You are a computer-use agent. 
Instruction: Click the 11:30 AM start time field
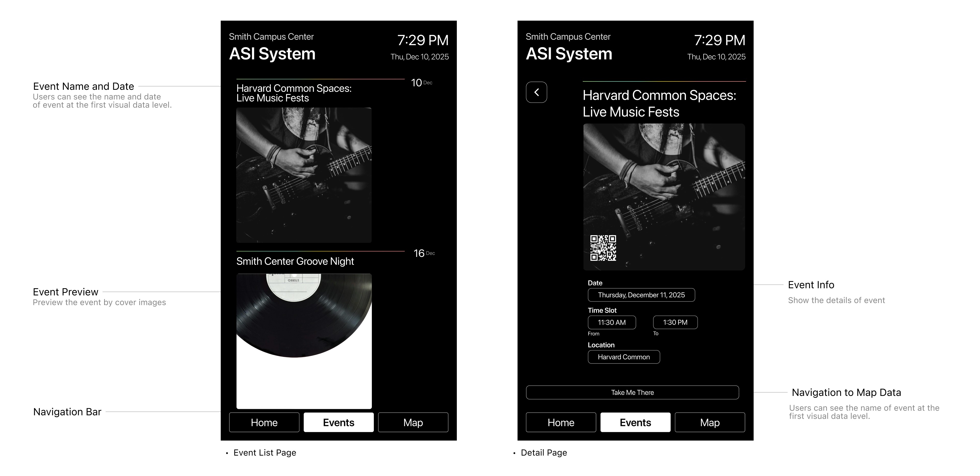click(x=612, y=322)
